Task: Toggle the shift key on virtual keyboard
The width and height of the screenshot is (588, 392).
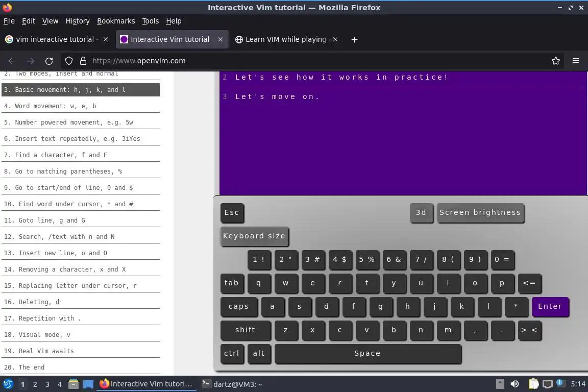Action: (x=245, y=330)
